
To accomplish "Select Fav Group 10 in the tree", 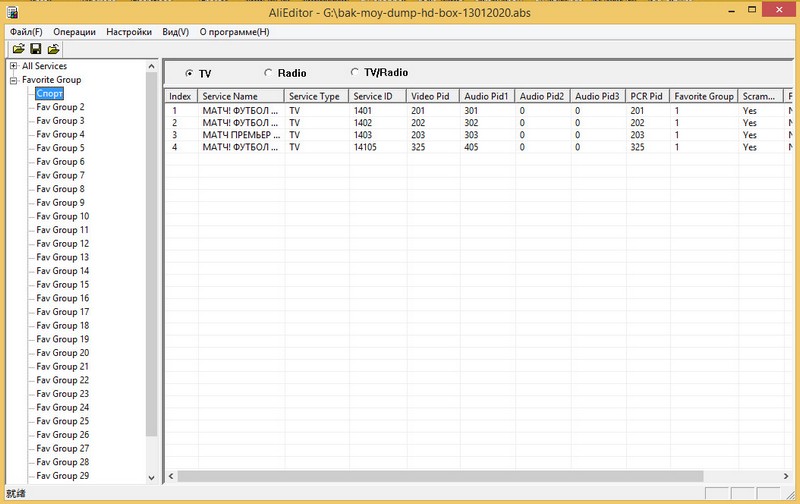I will coord(62,216).
